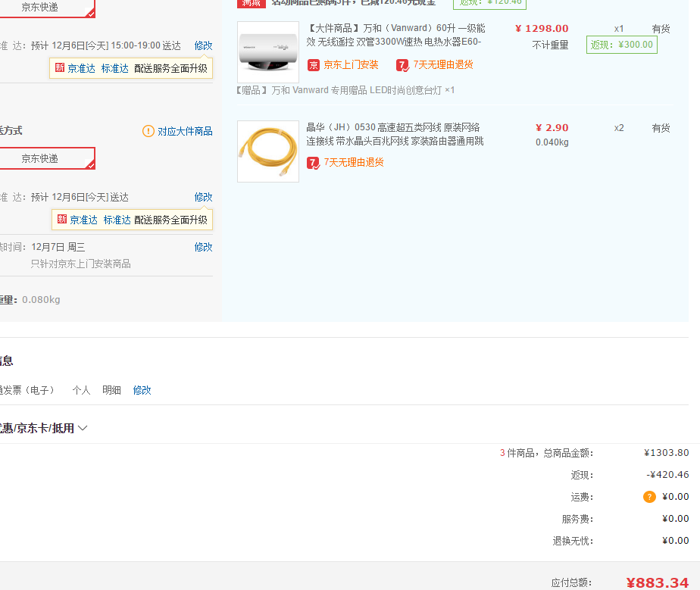This screenshot has height=590, width=700.
Task: Open the 晶华 JH 0530 network cable title
Action: (395, 134)
